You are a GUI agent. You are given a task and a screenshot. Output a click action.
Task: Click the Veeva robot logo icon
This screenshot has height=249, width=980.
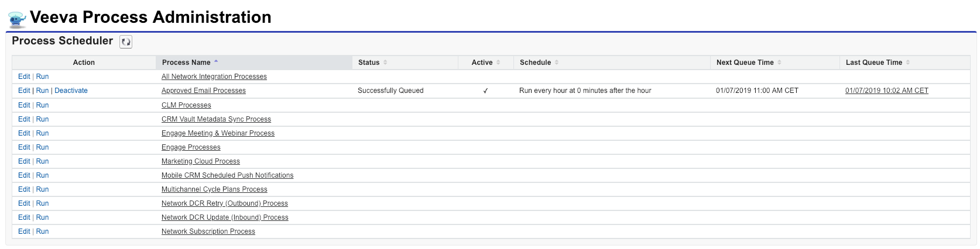click(x=18, y=19)
